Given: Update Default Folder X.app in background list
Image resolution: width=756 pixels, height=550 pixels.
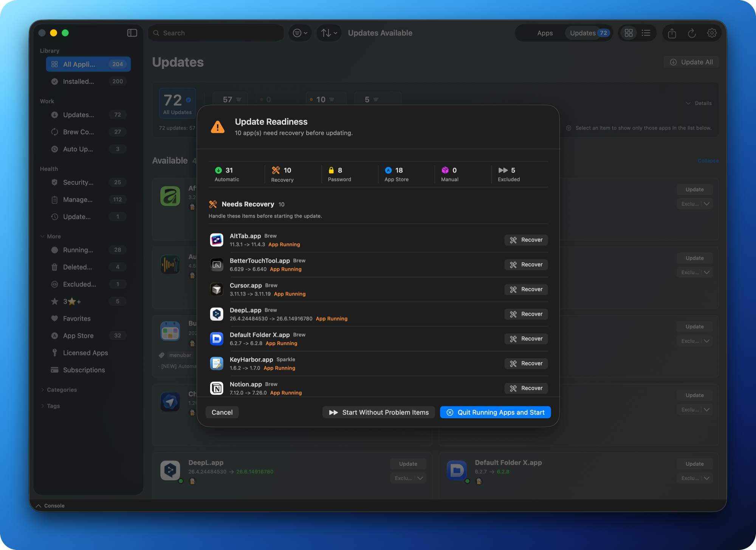Looking at the screenshot, I should (x=694, y=464).
